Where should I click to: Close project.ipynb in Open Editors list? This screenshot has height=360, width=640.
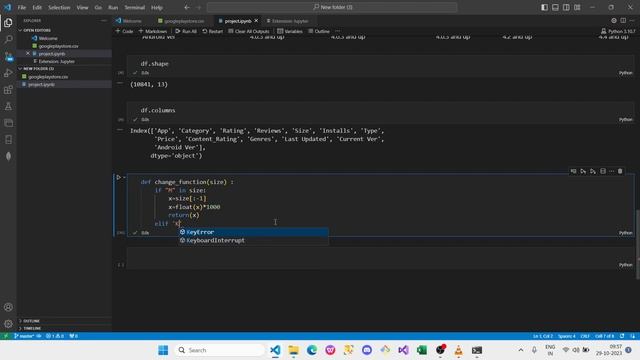pyautogui.click(x=28, y=53)
